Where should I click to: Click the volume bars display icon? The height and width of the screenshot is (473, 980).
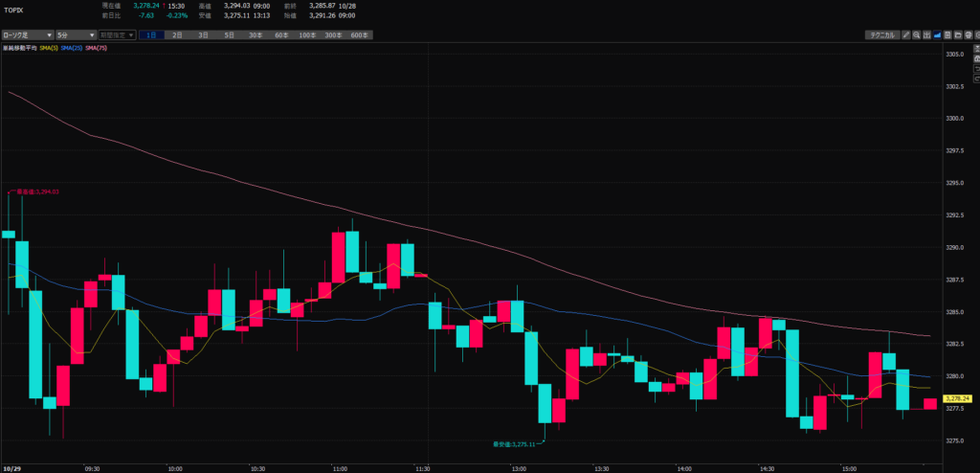click(x=926, y=34)
